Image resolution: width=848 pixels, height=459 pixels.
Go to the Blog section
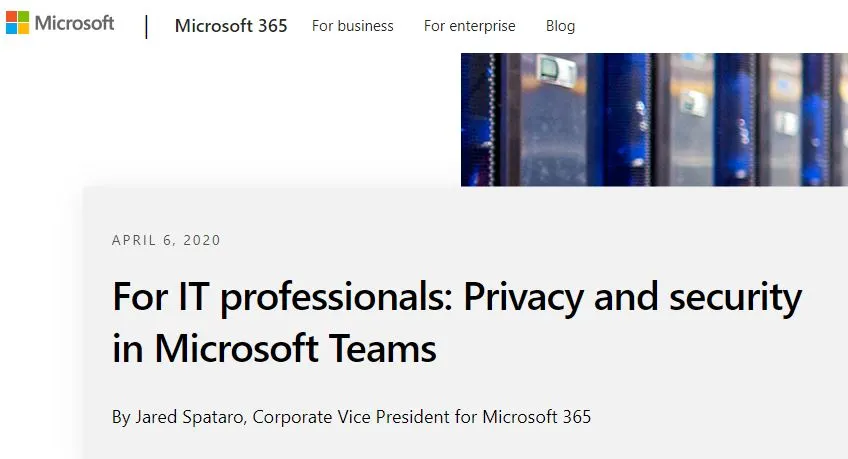point(560,26)
